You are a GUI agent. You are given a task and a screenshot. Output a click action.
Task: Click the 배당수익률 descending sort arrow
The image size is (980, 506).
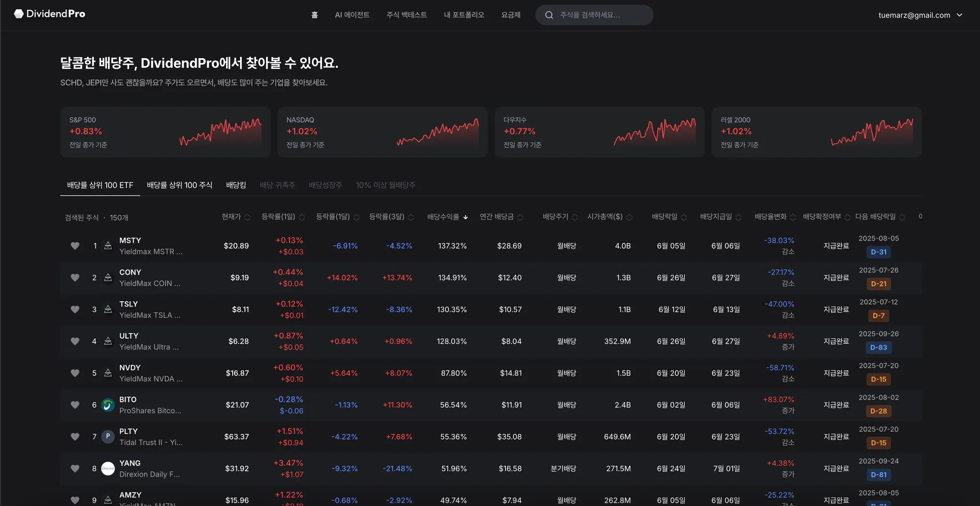pos(466,217)
